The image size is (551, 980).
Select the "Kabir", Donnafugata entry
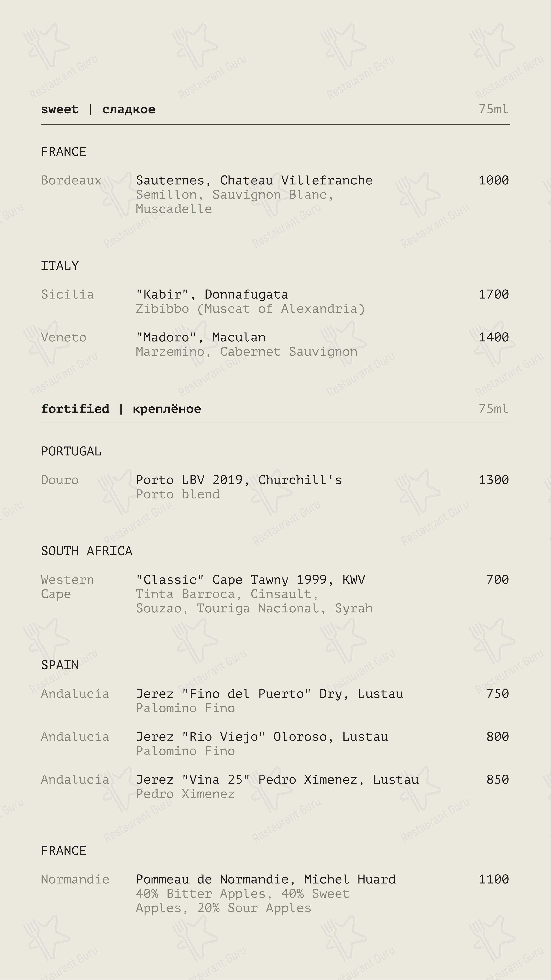(x=212, y=295)
